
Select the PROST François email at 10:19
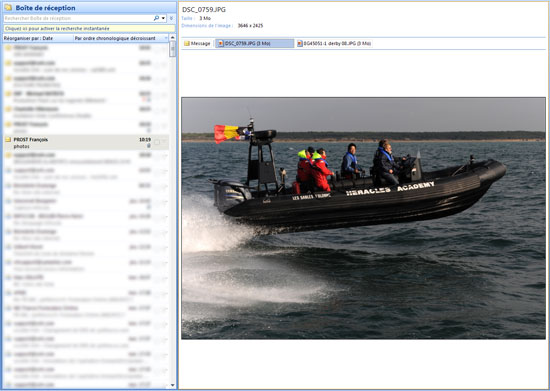(x=86, y=143)
